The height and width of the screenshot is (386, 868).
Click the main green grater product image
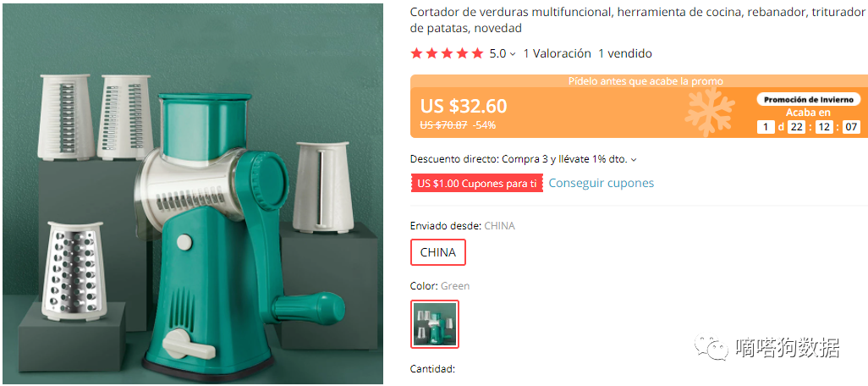[x=193, y=194]
